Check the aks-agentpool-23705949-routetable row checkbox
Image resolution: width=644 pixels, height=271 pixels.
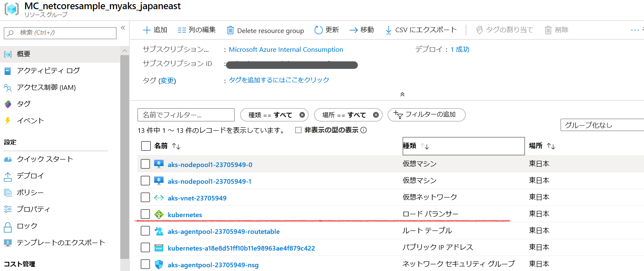point(145,231)
